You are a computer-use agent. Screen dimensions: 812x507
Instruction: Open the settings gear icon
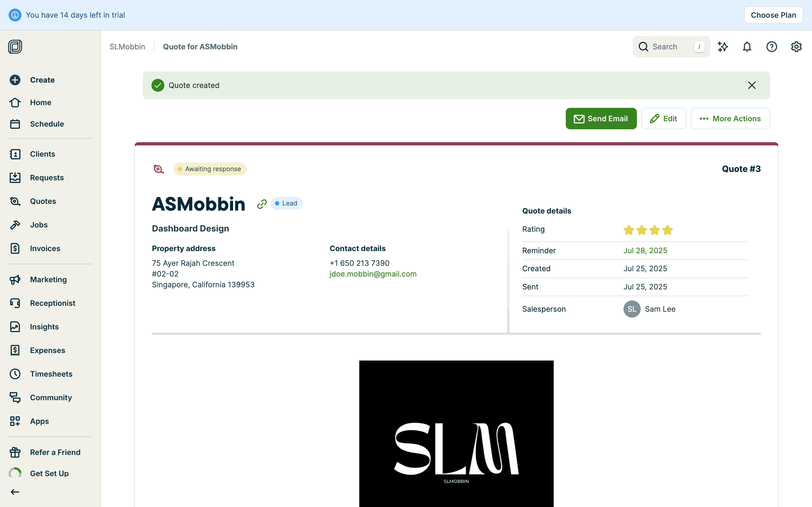796,47
